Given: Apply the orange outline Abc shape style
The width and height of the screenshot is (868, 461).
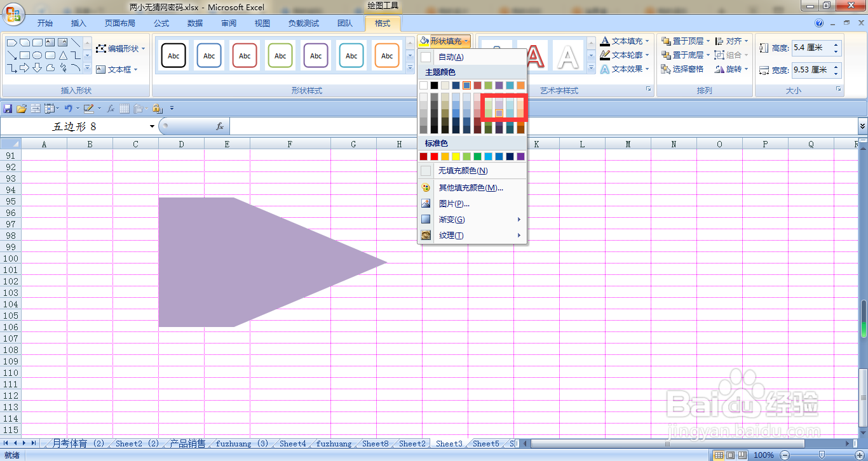Looking at the screenshot, I should coord(387,55).
